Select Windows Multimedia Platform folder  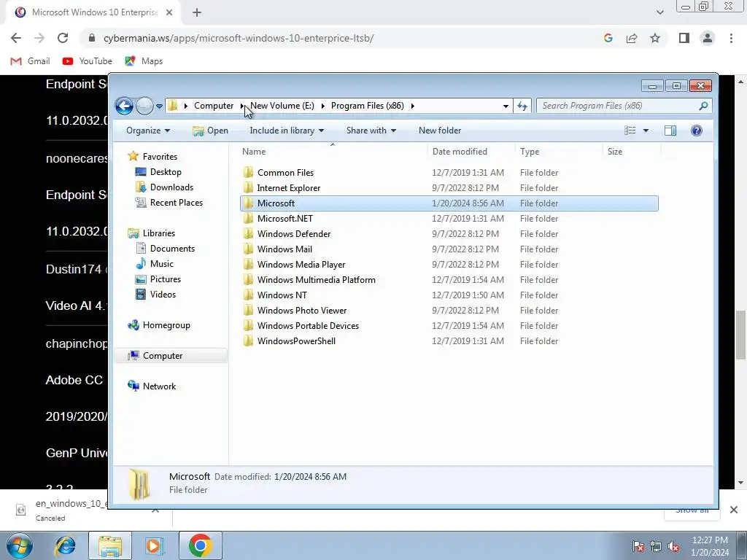[449, 279]
